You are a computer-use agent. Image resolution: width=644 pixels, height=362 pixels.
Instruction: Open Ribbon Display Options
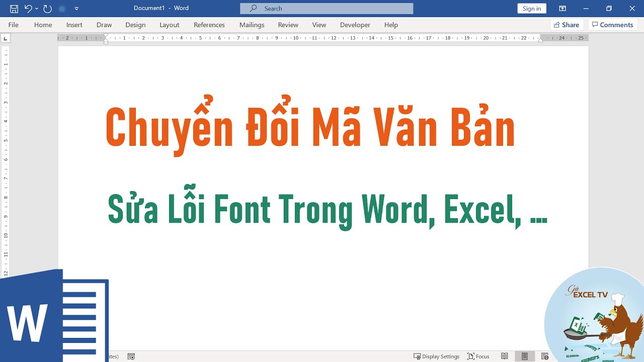(x=562, y=9)
